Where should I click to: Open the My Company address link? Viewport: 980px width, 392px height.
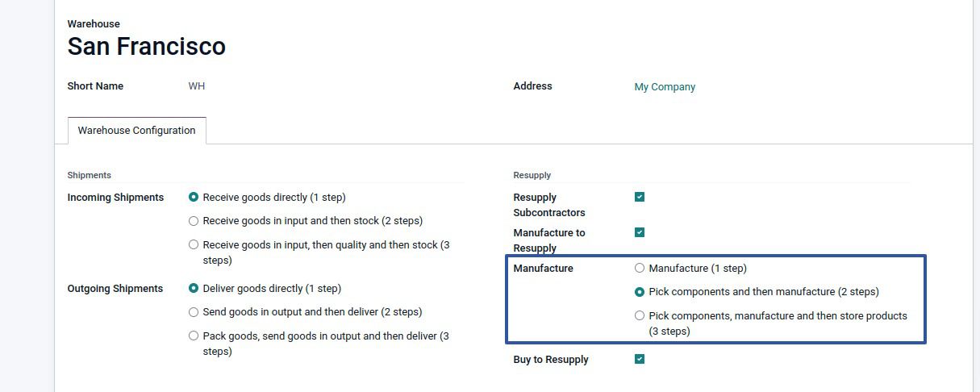[665, 87]
